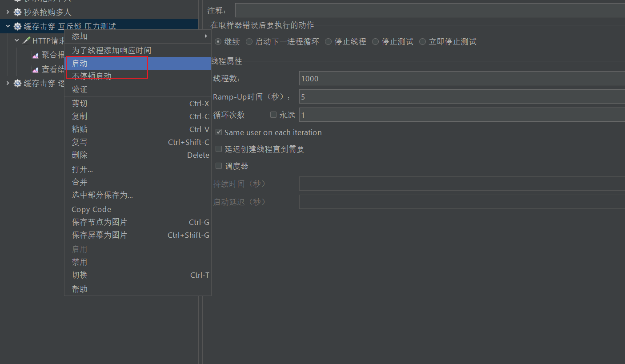This screenshot has height=364, width=625.
Task: Select 秒杀抢购多人 tree row text
Action: 47,12
